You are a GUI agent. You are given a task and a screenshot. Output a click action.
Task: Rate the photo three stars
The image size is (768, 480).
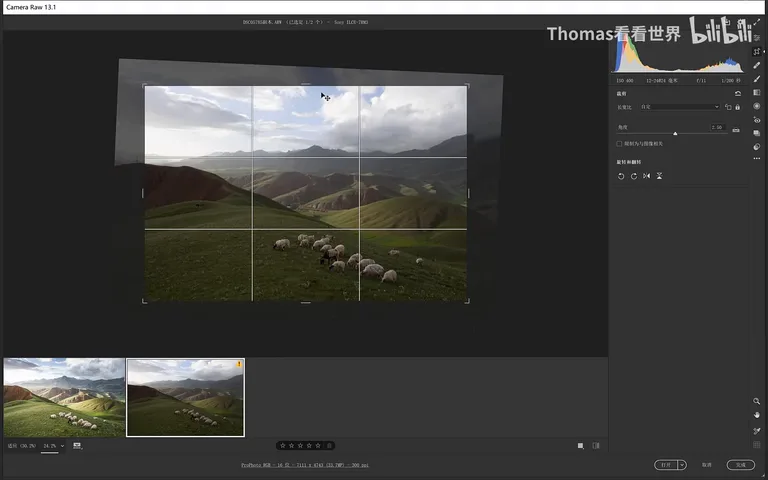click(x=300, y=446)
